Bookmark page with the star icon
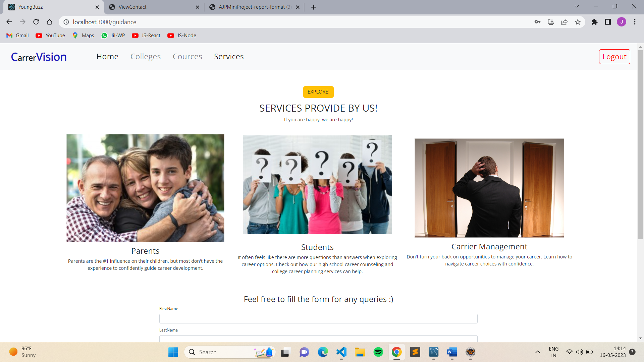 [578, 22]
